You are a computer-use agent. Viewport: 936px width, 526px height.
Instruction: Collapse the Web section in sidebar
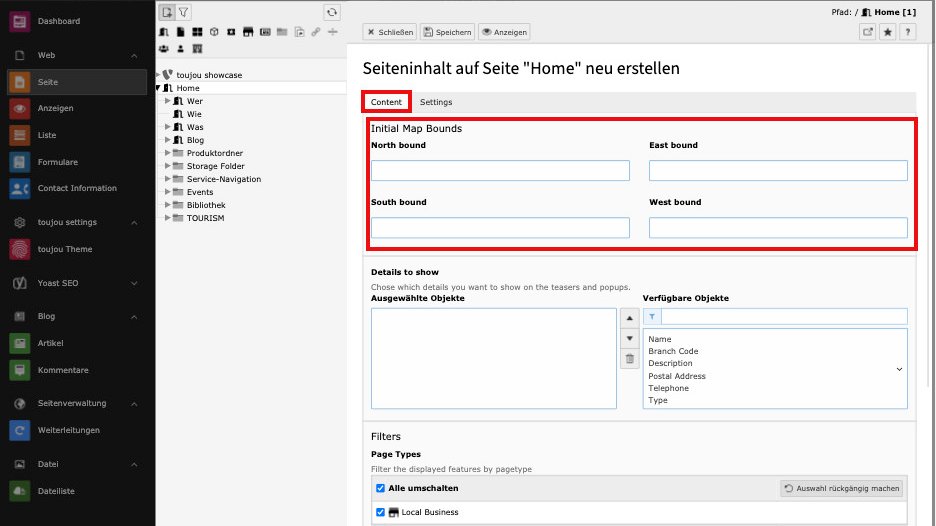134,55
